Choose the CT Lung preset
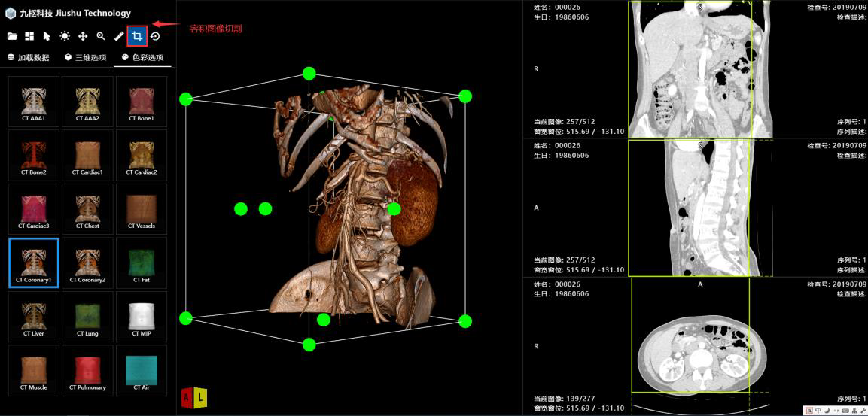The height and width of the screenshot is (416, 868). pyautogui.click(x=87, y=317)
